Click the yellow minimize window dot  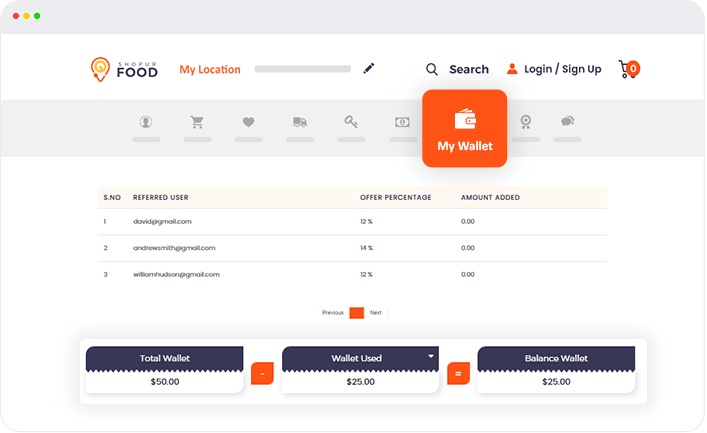point(27,16)
